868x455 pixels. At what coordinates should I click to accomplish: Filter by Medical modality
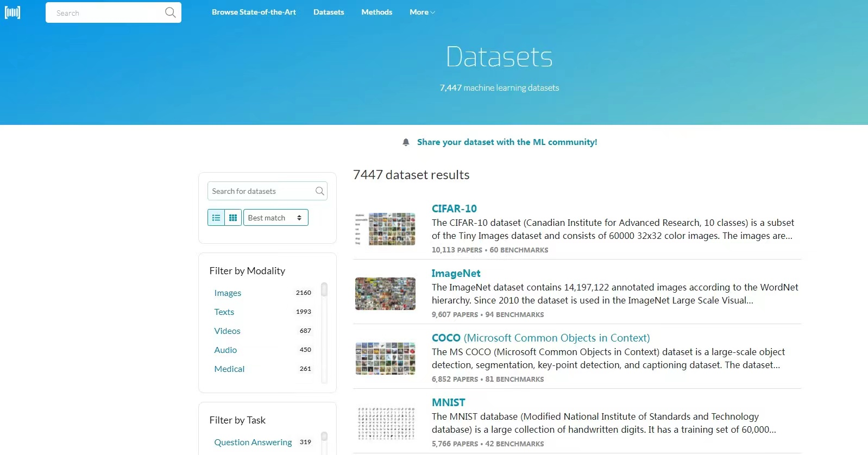click(x=229, y=369)
